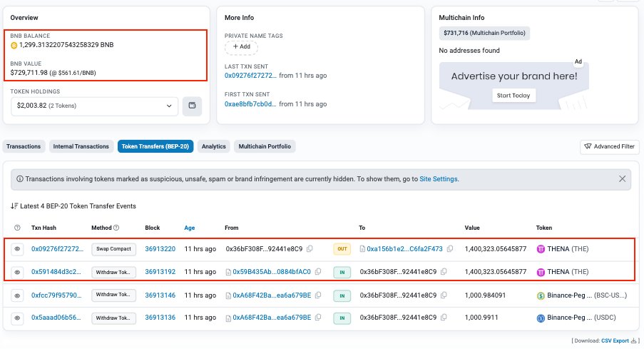644x349 pixels.
Task: Click the Swap Compact method badge
Action: (113, 249)
